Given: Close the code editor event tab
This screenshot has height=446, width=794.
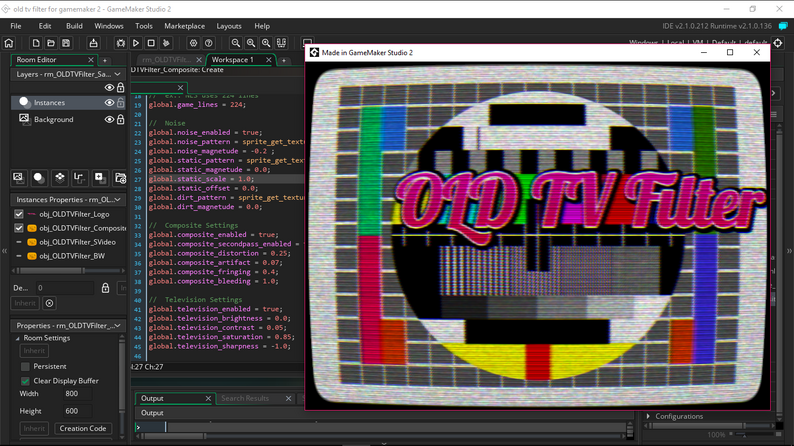Looking at the screenshot, I should click(180, 88).
